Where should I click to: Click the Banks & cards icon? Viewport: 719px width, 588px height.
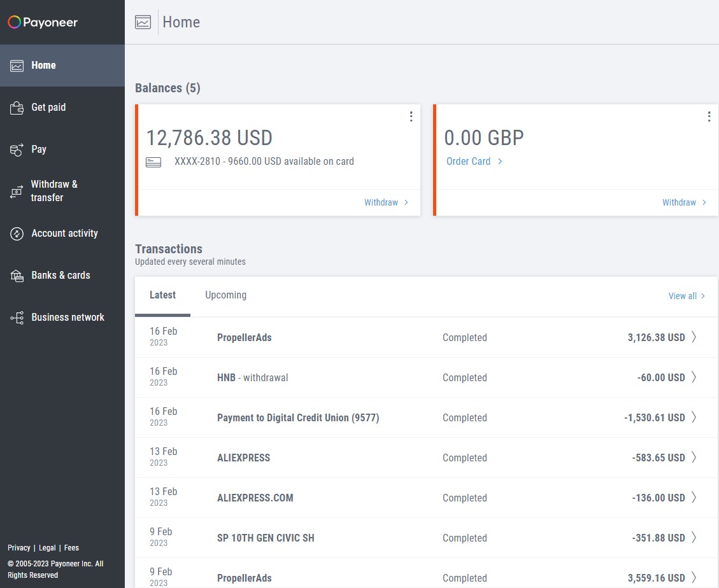tap(17, 276)
